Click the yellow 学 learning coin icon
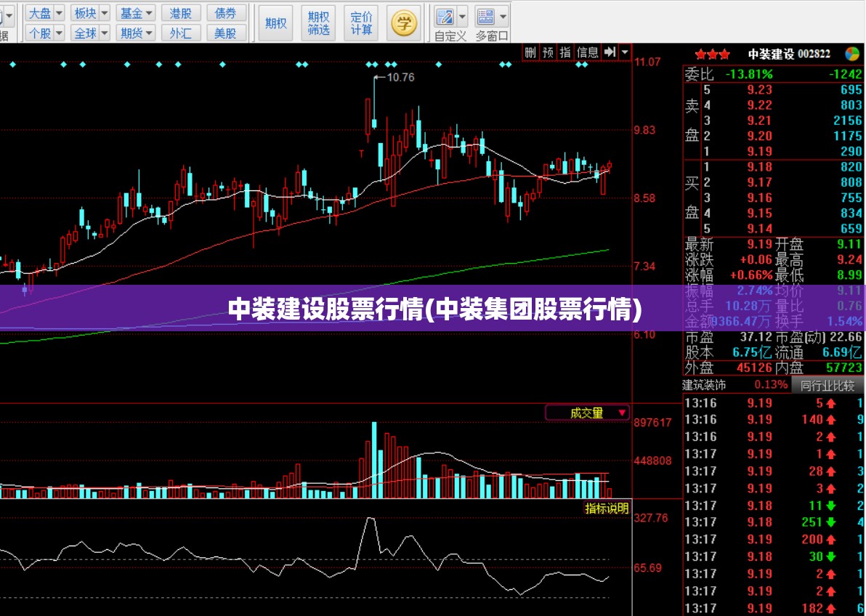The height and width of the screenshot is (616, 866). [404, 23]
